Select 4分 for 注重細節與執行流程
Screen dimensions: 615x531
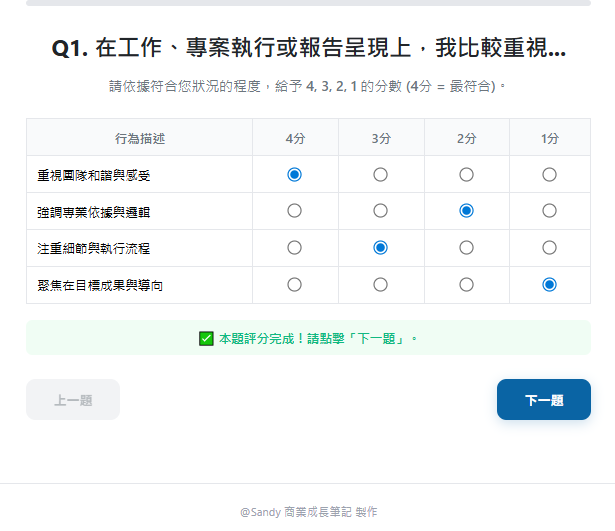(x=294, y=248)
